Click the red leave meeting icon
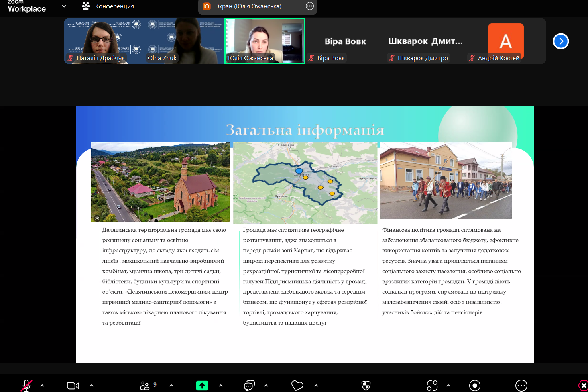This screenshot has height=392, width=588. click(x=583, y=386)
